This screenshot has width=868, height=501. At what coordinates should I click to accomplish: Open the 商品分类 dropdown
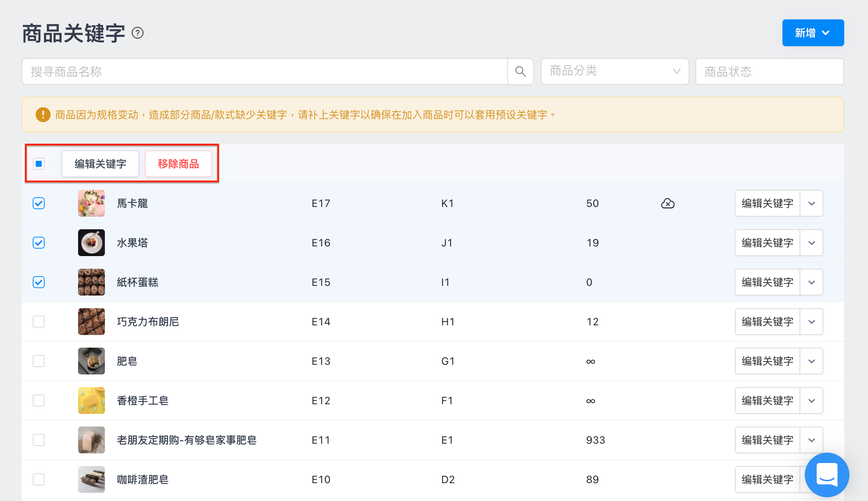click(615, 71)
